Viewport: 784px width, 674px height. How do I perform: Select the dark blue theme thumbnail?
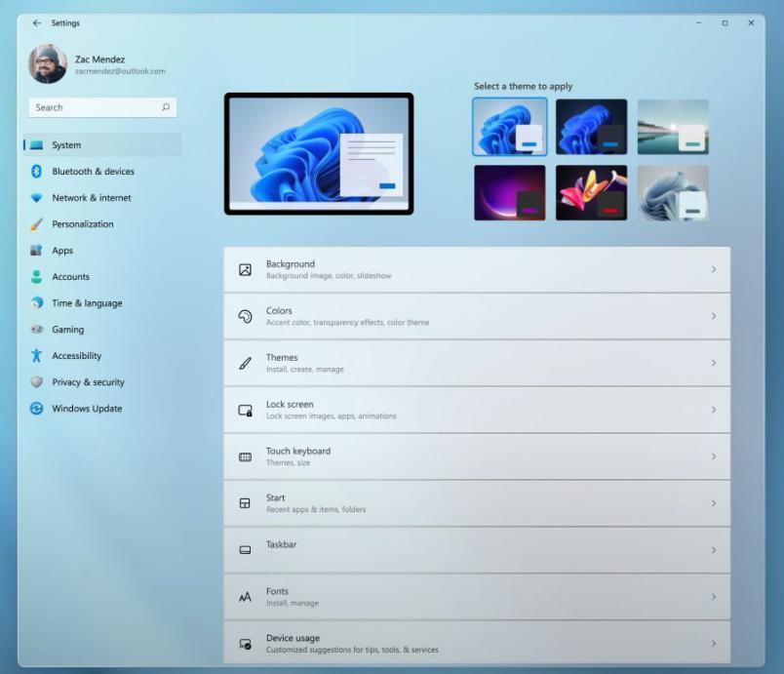591,127
